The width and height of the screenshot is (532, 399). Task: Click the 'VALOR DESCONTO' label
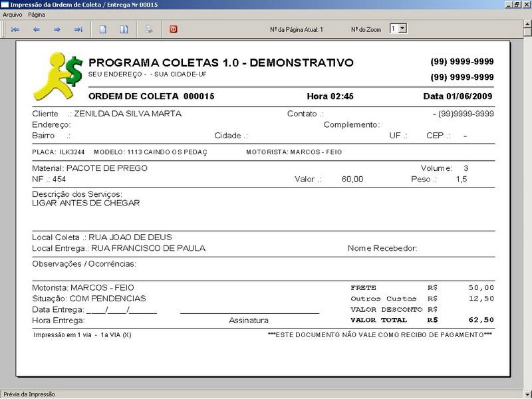pyautogui.click(x=386, y=309)
